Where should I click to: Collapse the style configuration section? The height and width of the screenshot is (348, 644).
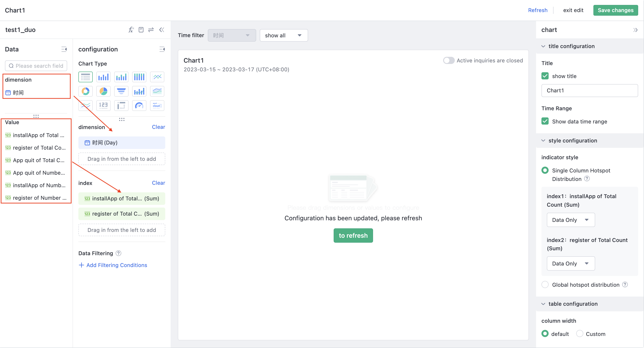point(543,140)
